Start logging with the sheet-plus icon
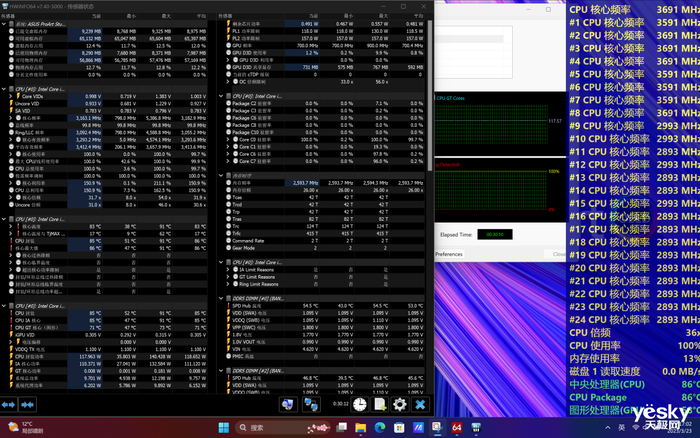Screen dimensions: 700x438 (380, 405)
